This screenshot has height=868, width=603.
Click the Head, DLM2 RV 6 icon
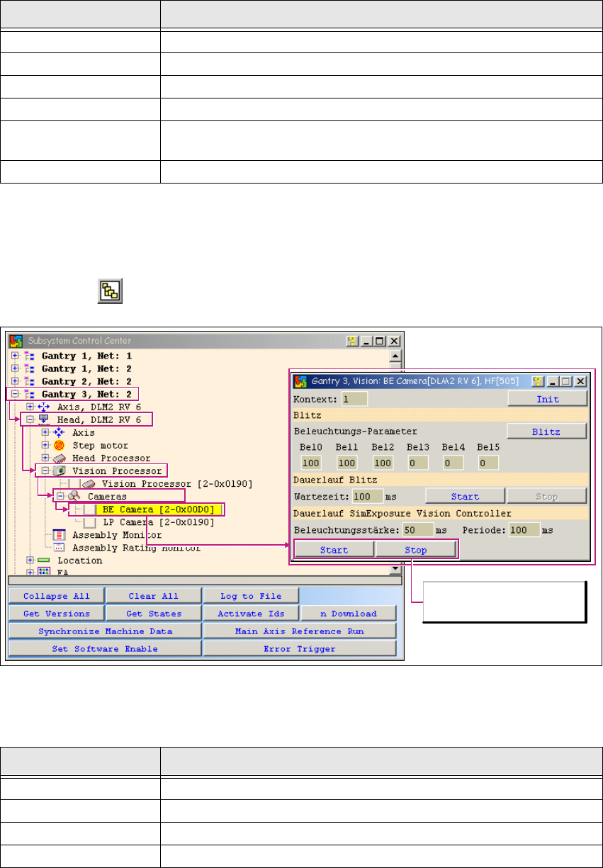coord(44,419)
